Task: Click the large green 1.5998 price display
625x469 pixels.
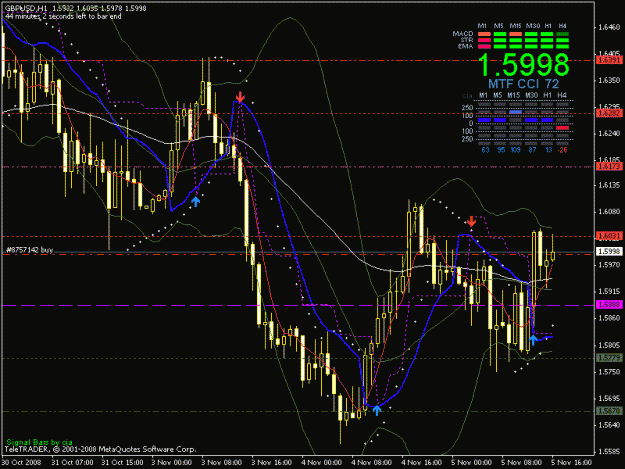Action: click(x=524, y=65)
